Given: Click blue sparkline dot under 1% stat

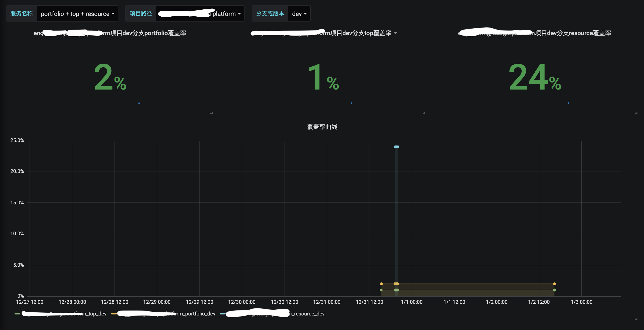Looking at the screenshot, I should [x=352, y=103].
